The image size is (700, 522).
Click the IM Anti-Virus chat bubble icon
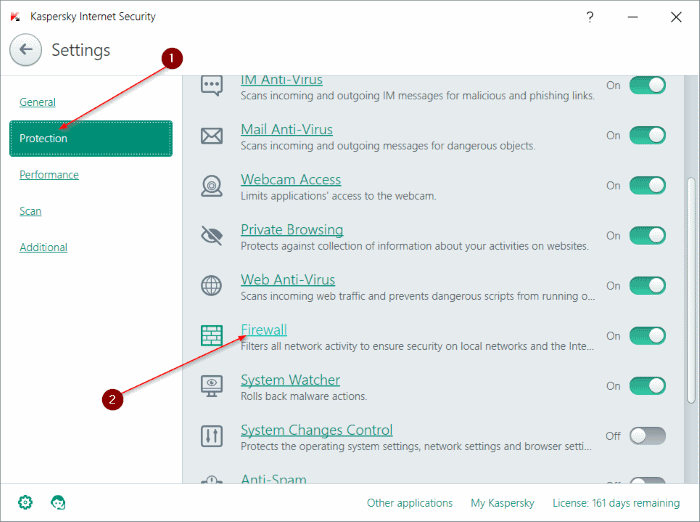(x=212, y=85)
